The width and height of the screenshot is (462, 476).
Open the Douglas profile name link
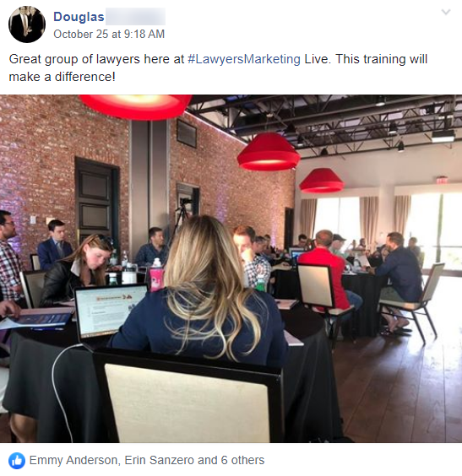pyautogui.click(x=79, y=17)
